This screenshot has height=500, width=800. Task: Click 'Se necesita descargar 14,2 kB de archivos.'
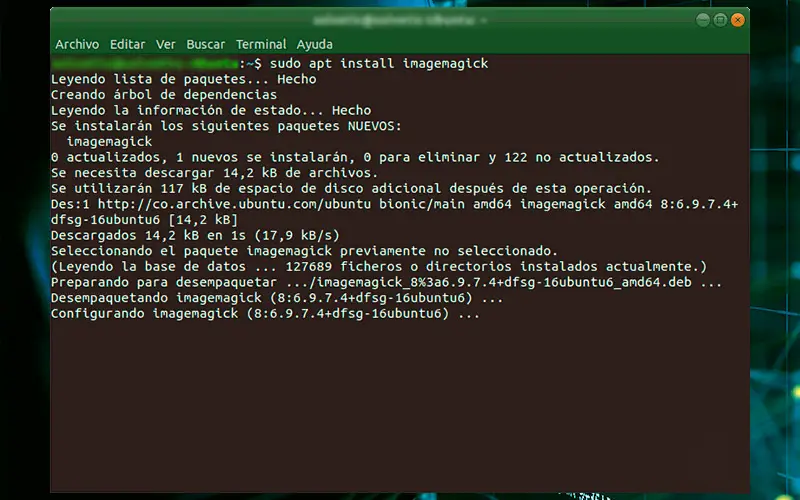click(x=215, y=173)
